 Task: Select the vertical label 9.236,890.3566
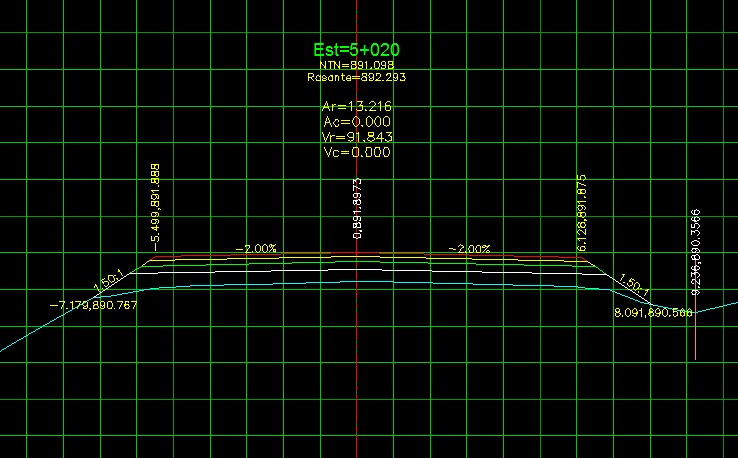point(696,252)
